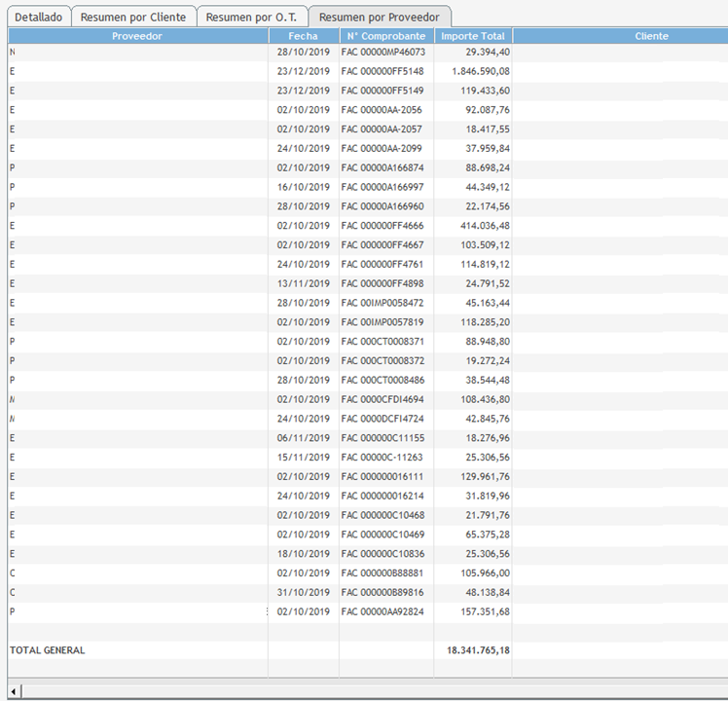
Task: Open the Resumen por Cliente tab
Action: coord(132,18)
